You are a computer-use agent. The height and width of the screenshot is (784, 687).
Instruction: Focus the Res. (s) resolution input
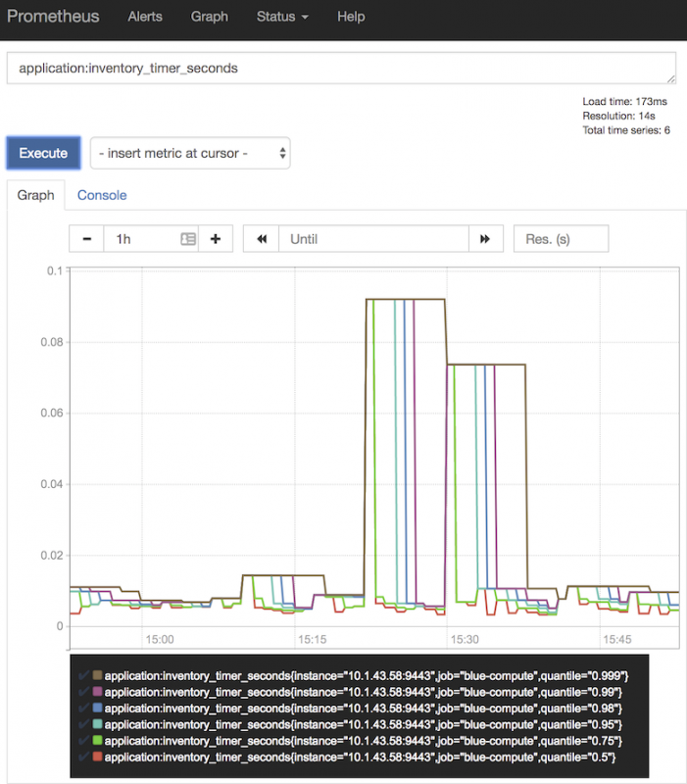tap(561, 238)
